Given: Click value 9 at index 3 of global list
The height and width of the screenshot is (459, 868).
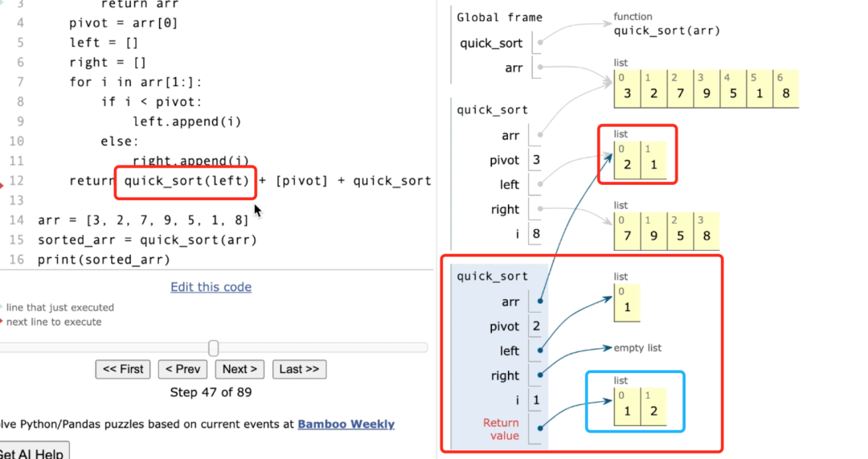Looking at the screenshot, I should click(706, 93).
